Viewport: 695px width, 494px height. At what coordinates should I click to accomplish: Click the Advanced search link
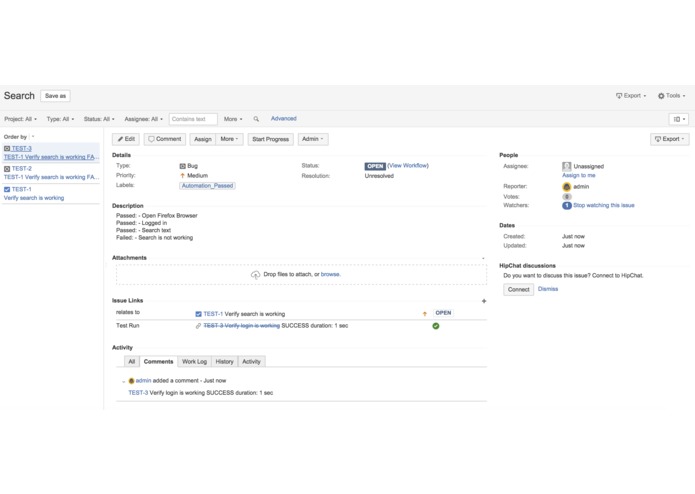(x=284, y=119)
